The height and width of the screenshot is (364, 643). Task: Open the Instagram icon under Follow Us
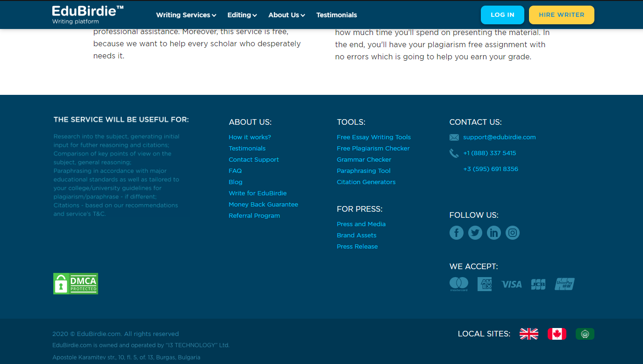click(x=513, y=233)
